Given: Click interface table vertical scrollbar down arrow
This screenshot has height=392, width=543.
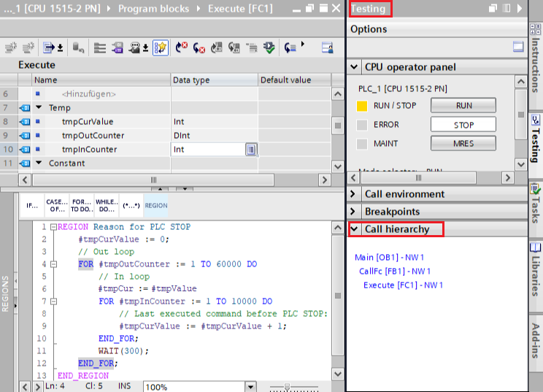Looking at the screenshot, I should pos(338,166).
